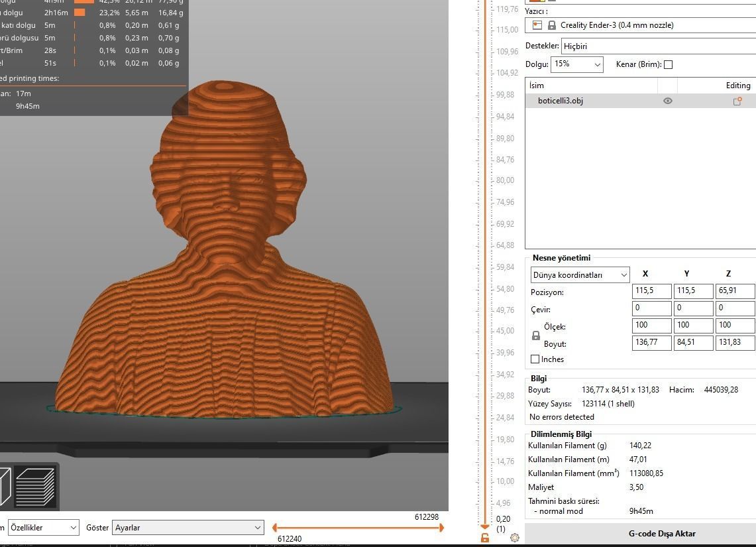
Task: Click the Pozisyon X field
Action: click(652, 291)
